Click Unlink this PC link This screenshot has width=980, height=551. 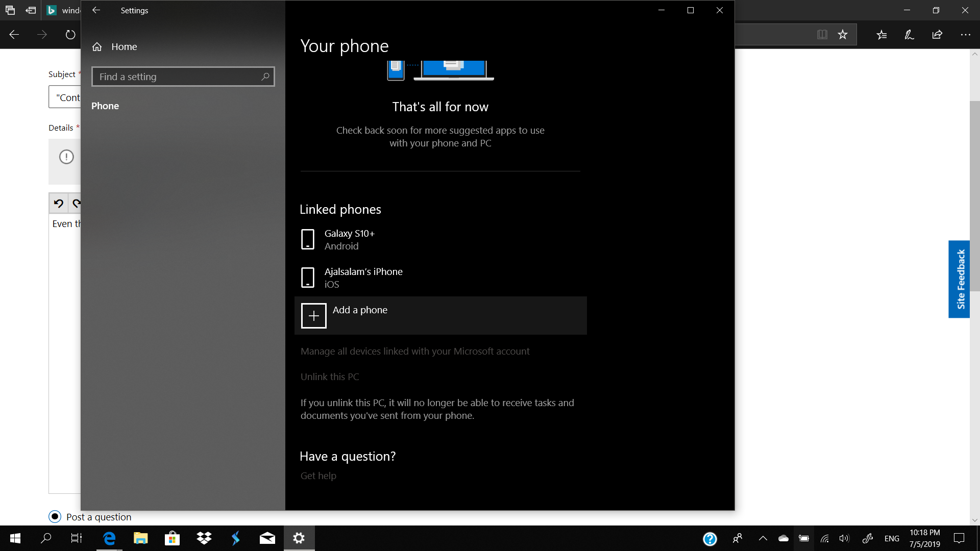330,377
